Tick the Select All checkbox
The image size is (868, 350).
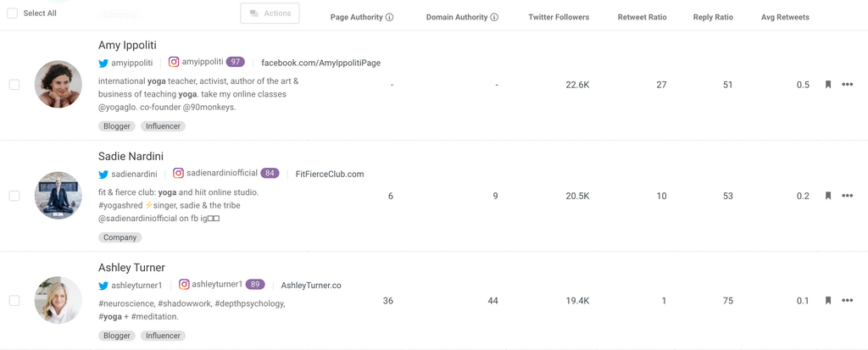pyautogui.click(x=12, y=14)
